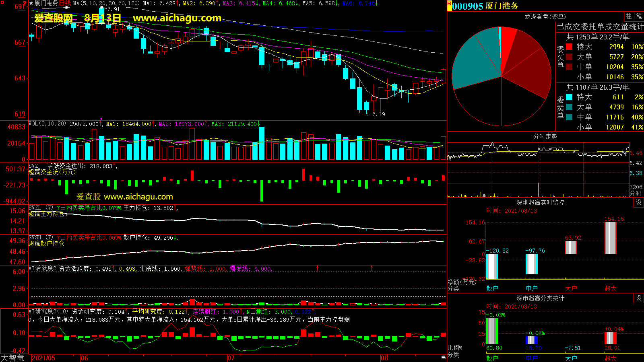The width and height of the screenshot is (644, 362).
Task: Open settings for 深圳超赢实时监控 panel
Action: coord(639,202)
